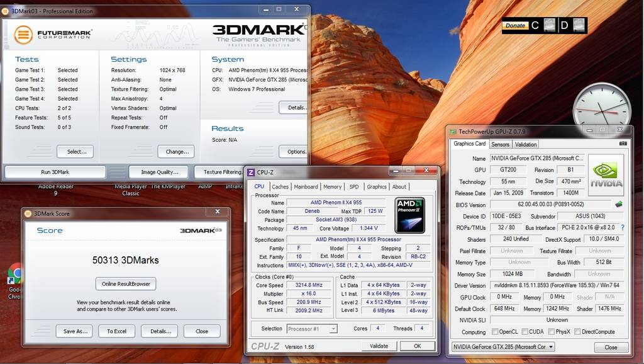
Task: Click the OK button in CPU-Z
Action: 418,346
